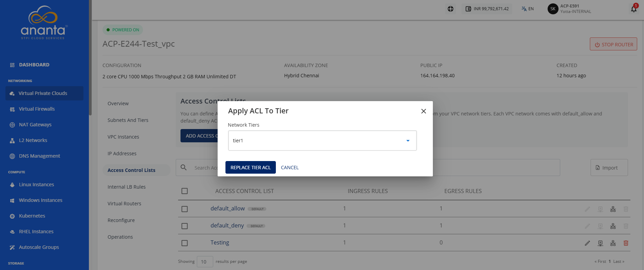This screenshot has height=270, width=644.
Task: Click the network tier icon for default_allow
Action: (x=613, y=209)
